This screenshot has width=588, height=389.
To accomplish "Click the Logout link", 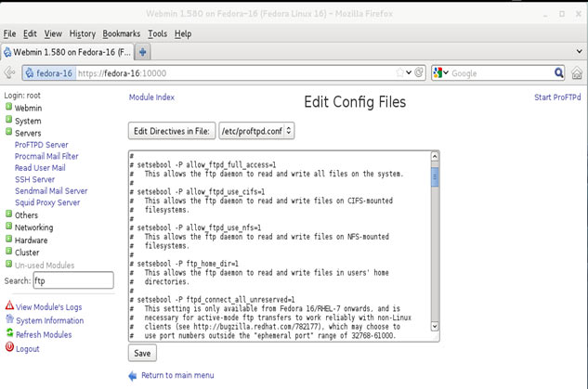I will (x=27, y=349).
